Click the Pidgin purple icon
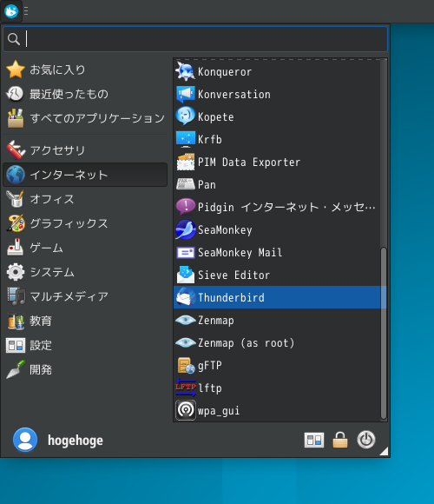 pyautogui.click(x=185, y=207)
